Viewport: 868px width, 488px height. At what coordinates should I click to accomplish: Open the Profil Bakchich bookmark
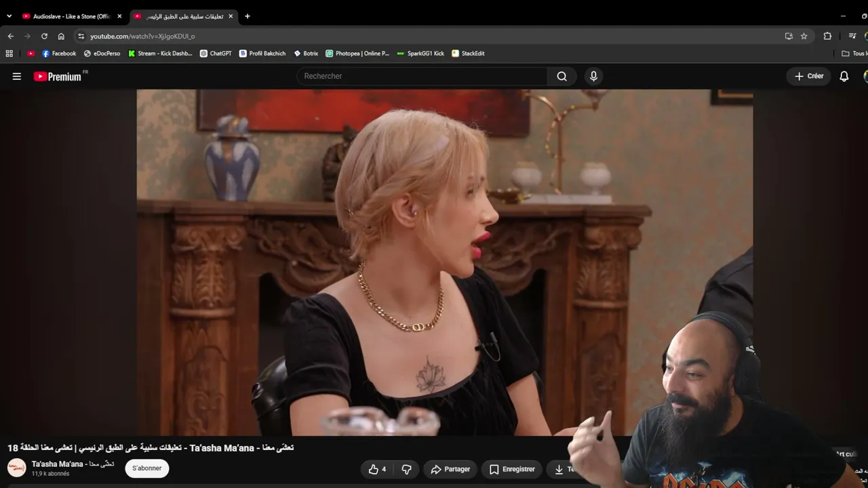262,54
